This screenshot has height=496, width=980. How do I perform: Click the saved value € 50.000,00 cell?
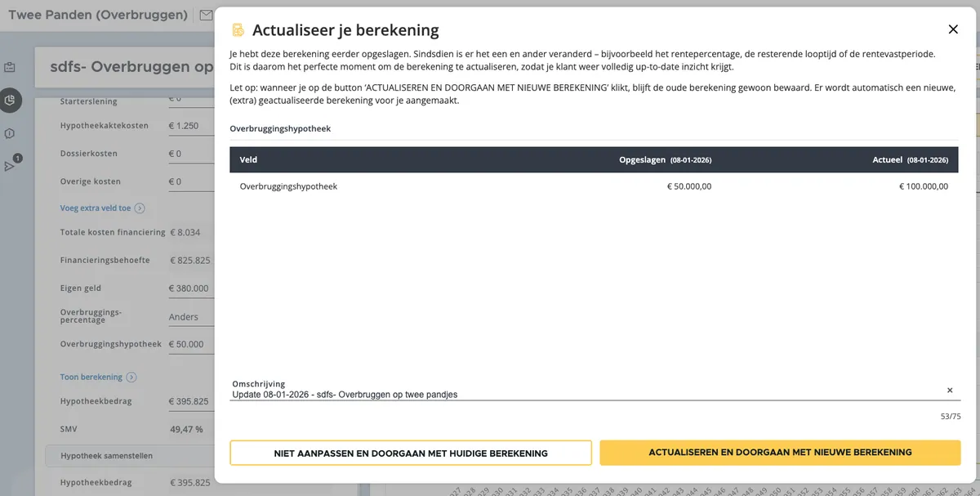(689, 186)
